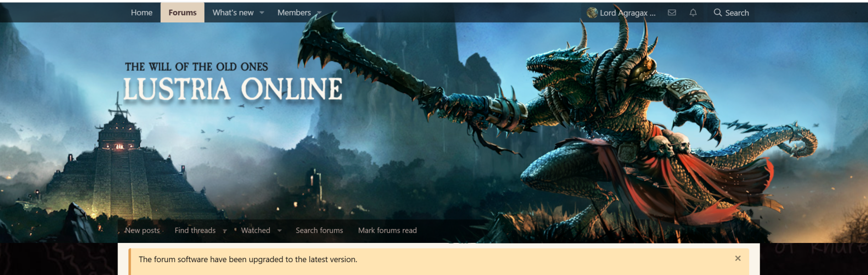Click the user avatar beside Lord Agragax
This screenshot has height=275, width=868.
point(592,13)
